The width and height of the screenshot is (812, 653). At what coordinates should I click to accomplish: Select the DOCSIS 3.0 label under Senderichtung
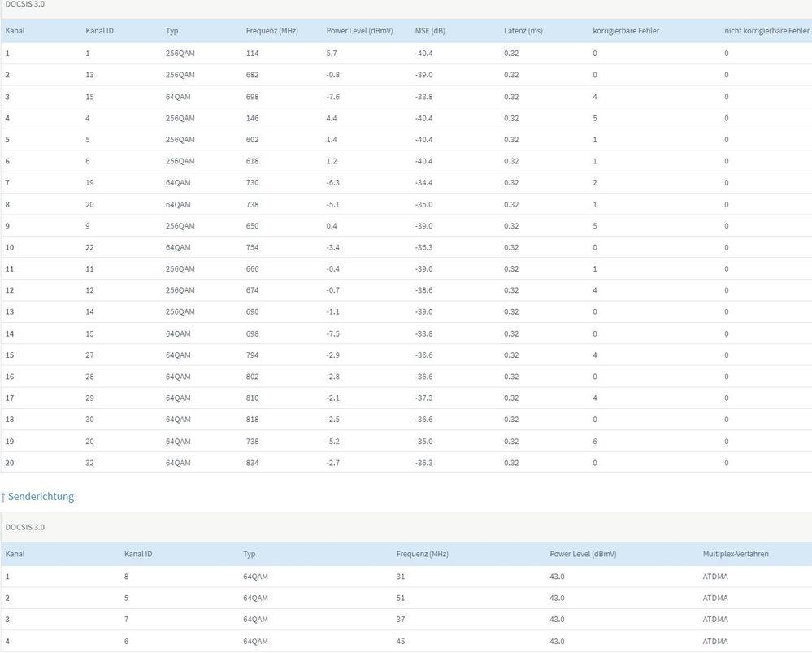(x=25, y=527)
